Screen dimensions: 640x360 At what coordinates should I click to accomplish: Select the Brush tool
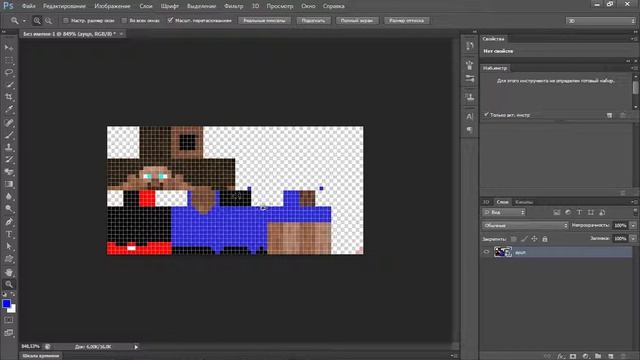pos(9,135)
